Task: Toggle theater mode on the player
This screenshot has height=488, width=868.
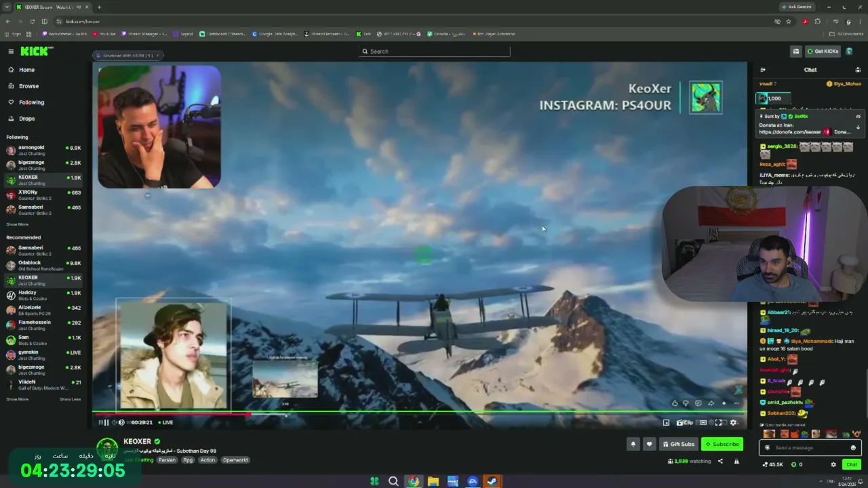Action: pyautogui.click(x=704, y=422)
